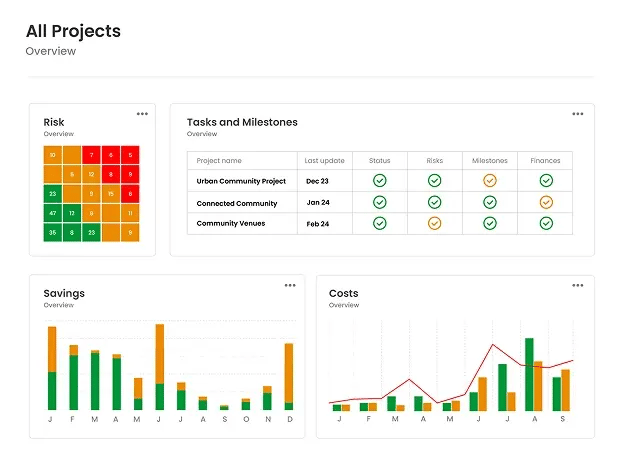Open the Savings card ellipsis menu
Screen dimensions: 622x467
(x=290, y=285)
